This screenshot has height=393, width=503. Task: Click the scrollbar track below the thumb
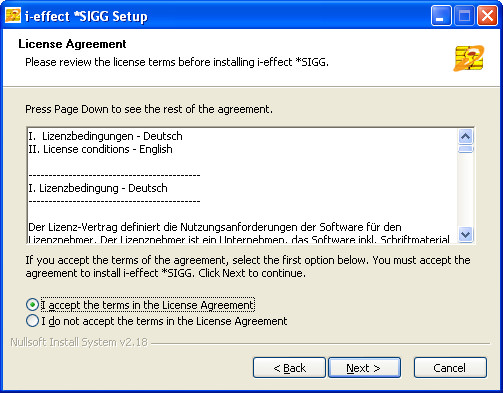[465, 190]
